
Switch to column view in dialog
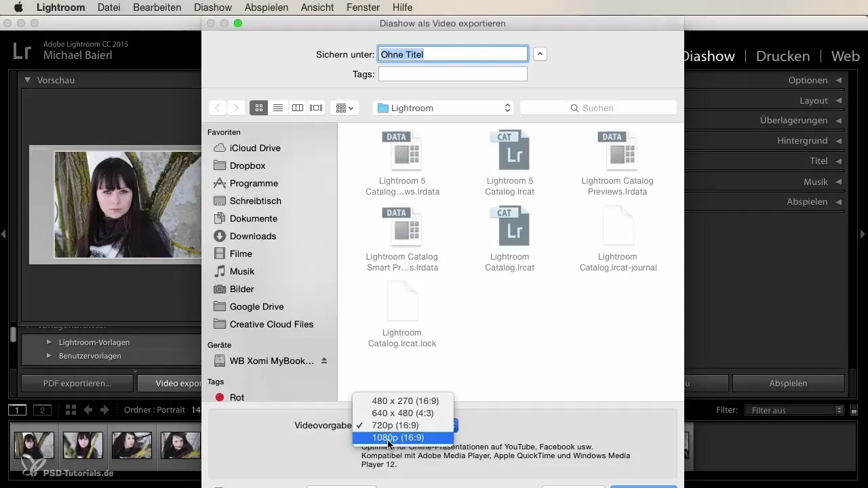(x=297, y=108)
